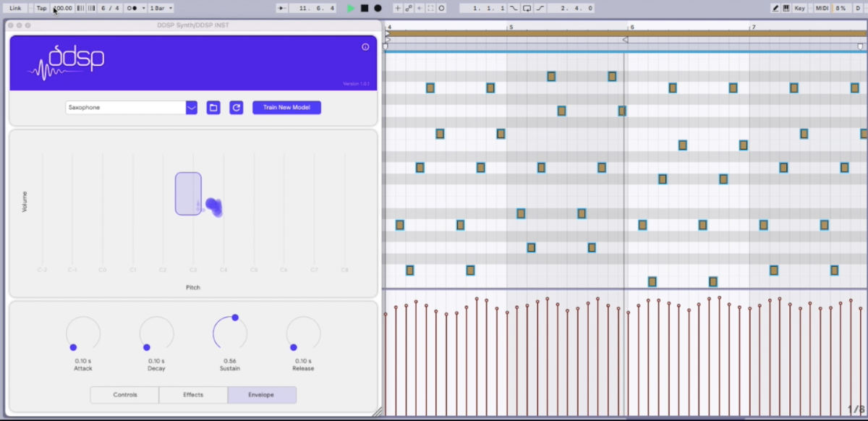Click loop length 2. 4. 0 field
868x421 pixels.
(x=571, y=8)
